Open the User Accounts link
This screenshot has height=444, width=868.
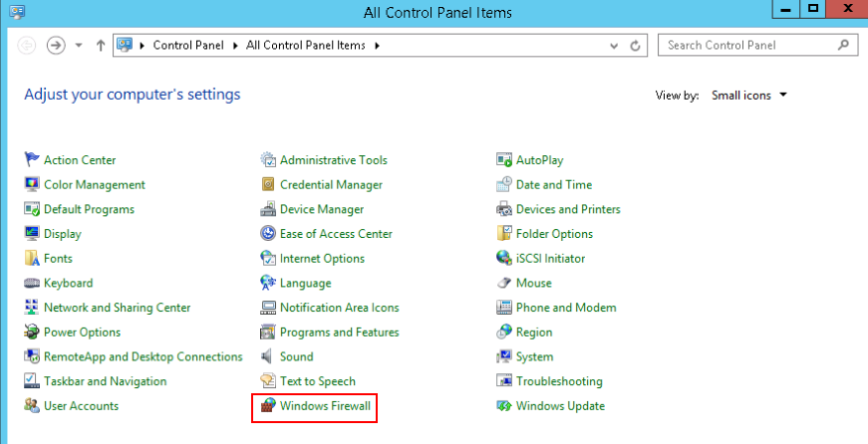(x=81, y=406)
